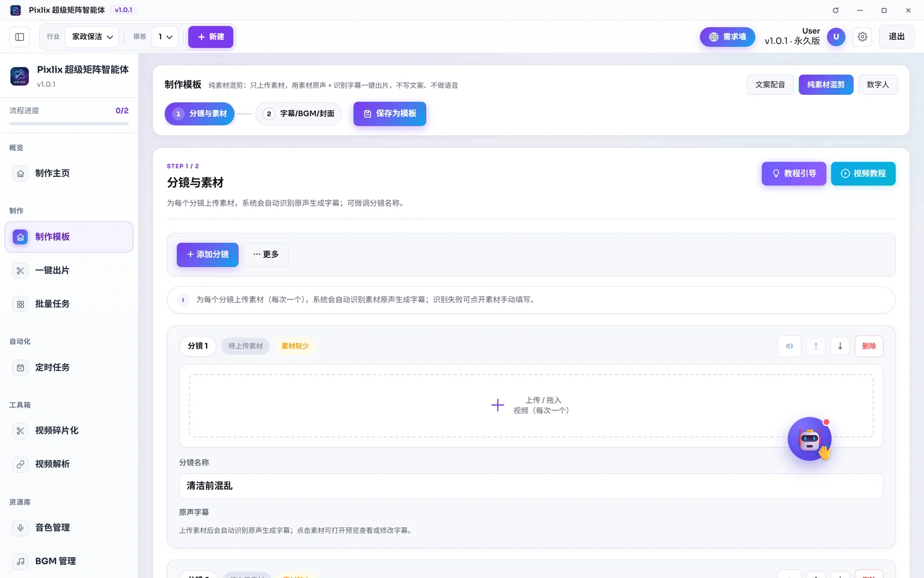Screen dimensions: 924x578
Task: Click the v1.0.1 version badge in title bar
Action: (x=124, y=10)
